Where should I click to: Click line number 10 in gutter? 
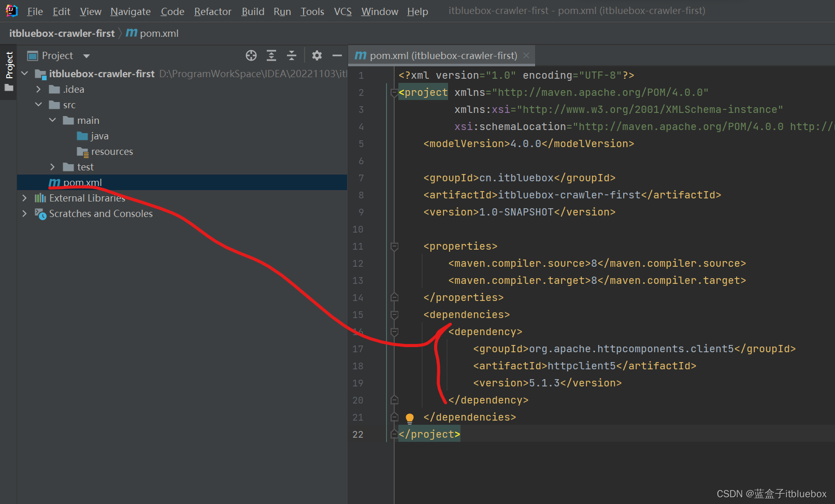[358, 229]
